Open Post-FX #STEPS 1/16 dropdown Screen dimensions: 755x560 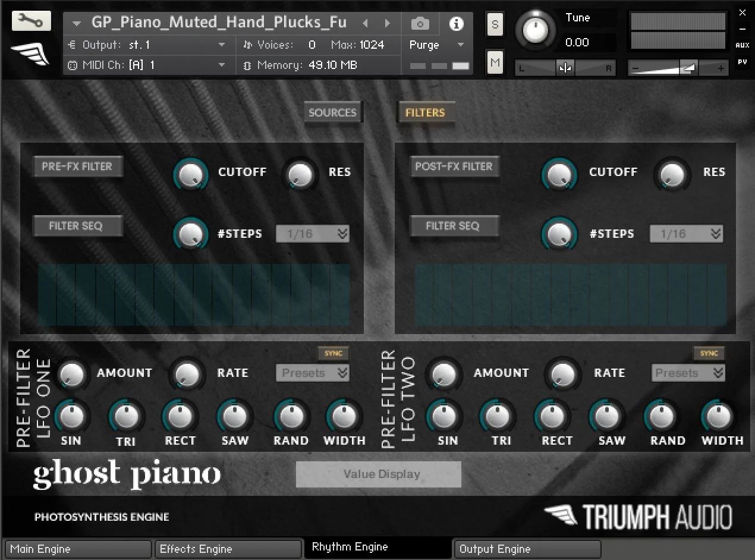pyautogui.click(x=686, y=234)
